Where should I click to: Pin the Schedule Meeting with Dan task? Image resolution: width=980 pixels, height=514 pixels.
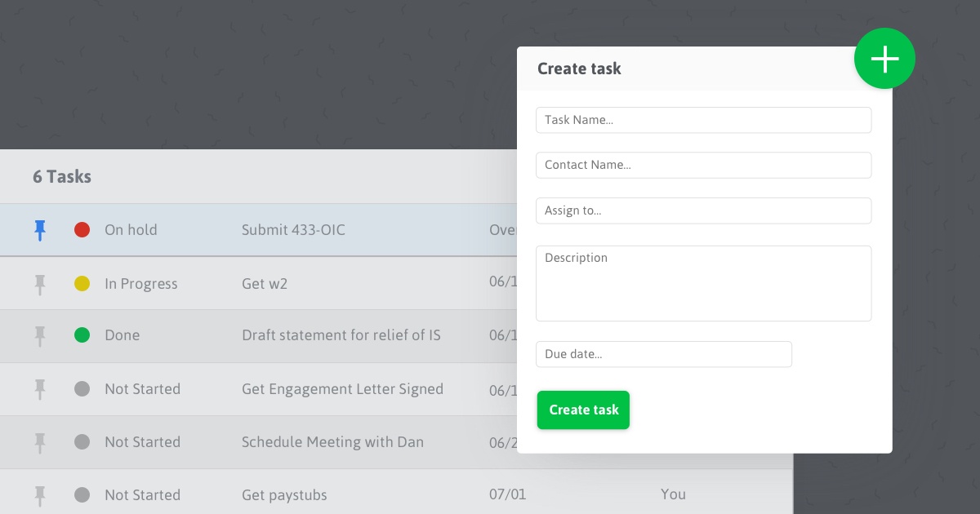click(39, 442)
